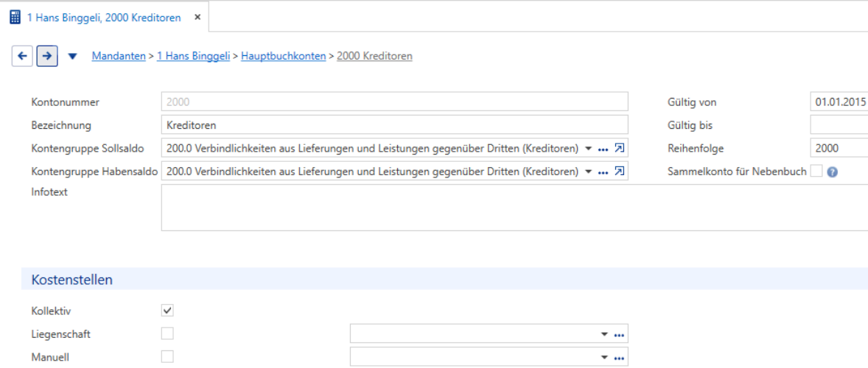Edit the Reihenfolge field
Viewport: 868px width, 368px height.
tap(839, 148)
